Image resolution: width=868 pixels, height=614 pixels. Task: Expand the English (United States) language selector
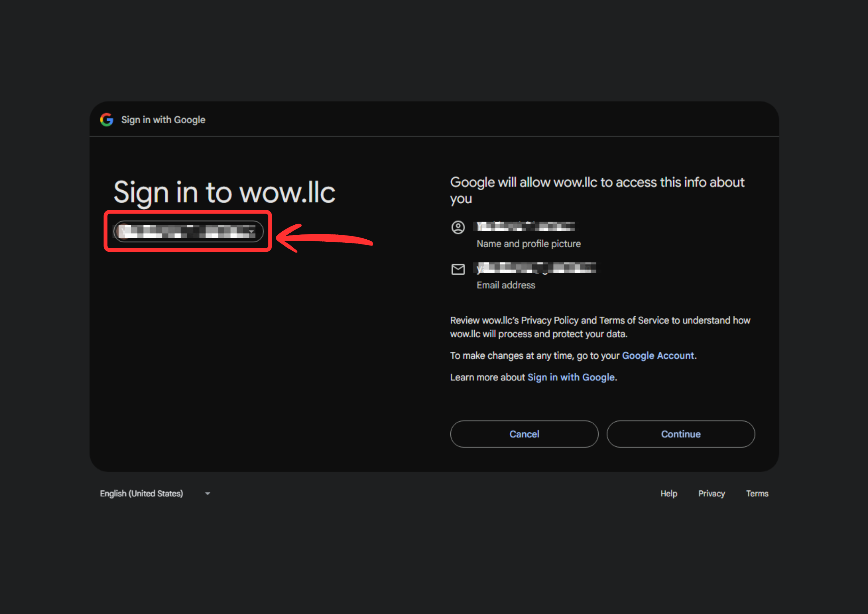tap(155, 493)
